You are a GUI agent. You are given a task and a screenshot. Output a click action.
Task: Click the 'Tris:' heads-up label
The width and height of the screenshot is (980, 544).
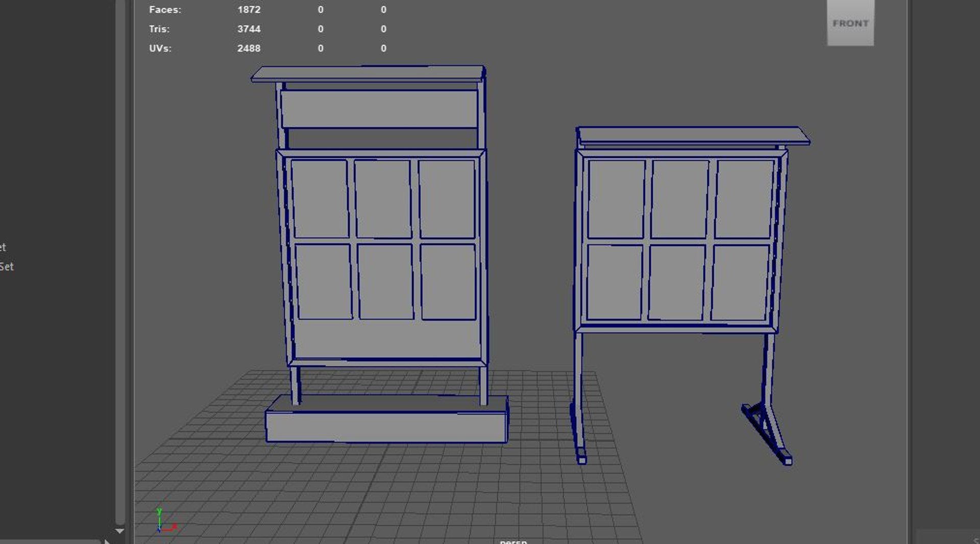click(159, 29)
